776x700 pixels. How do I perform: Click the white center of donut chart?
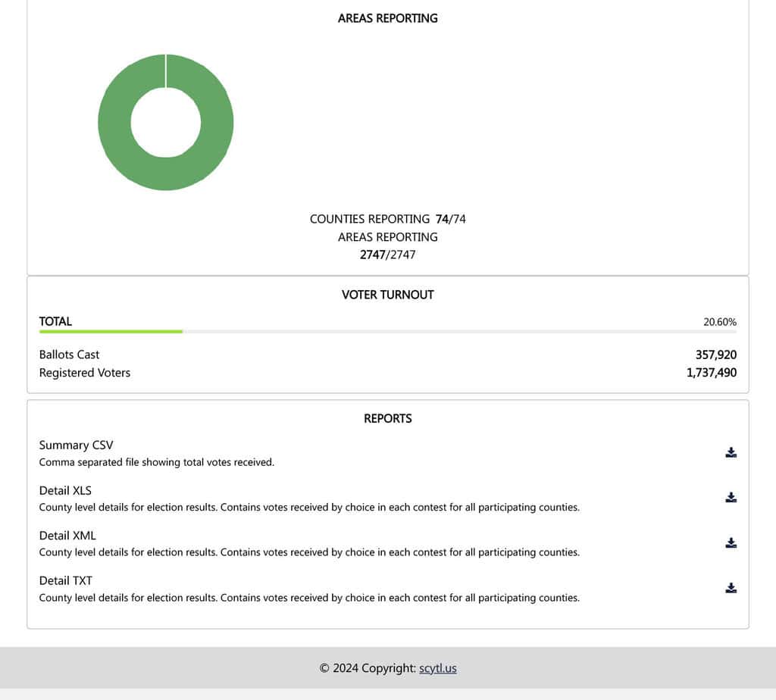(x=165, y=123)
